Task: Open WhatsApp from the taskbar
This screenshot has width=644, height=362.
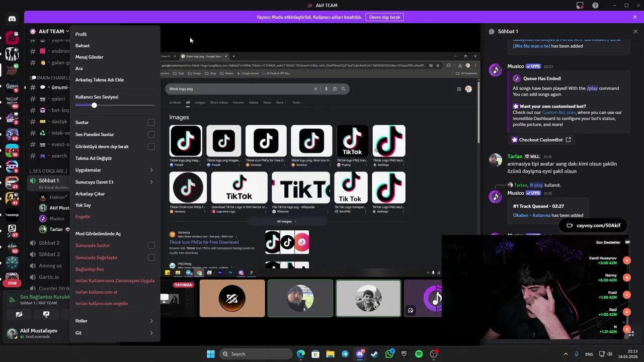Action: tap(389, 354)
